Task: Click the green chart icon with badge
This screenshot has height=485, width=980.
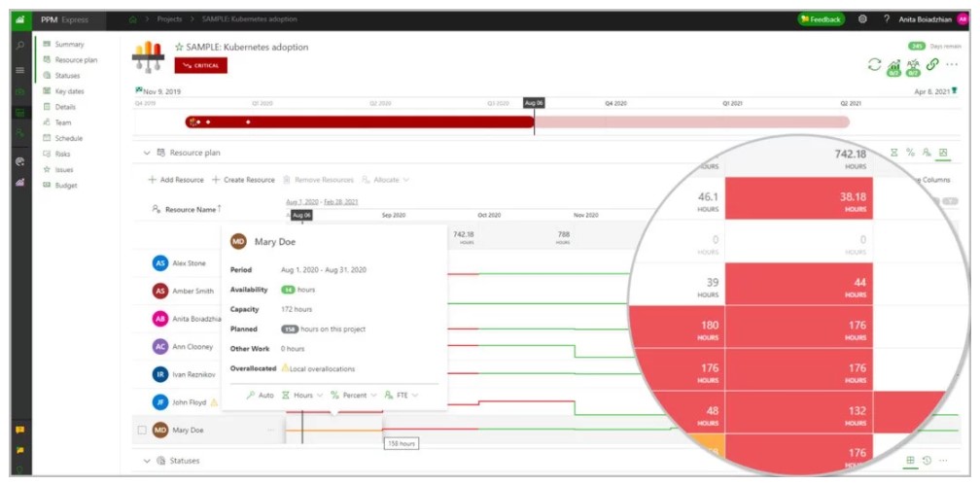Action: point(893,66)
